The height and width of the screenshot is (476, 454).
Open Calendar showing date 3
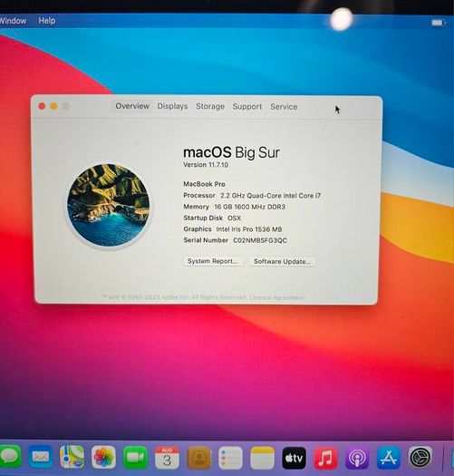click(167, 458)
